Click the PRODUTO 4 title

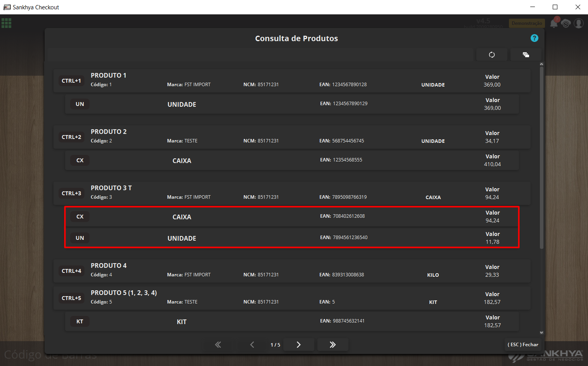(x=109, y=265)
